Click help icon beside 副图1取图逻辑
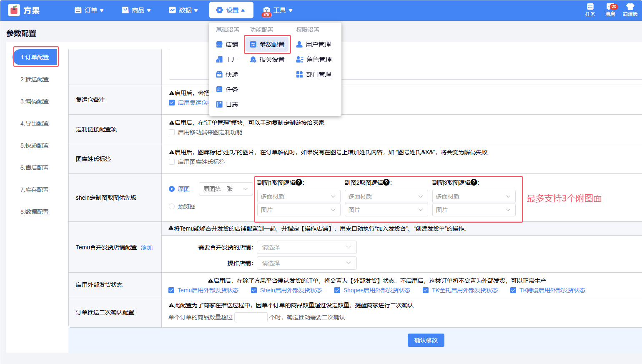 (x=299, y=182)
